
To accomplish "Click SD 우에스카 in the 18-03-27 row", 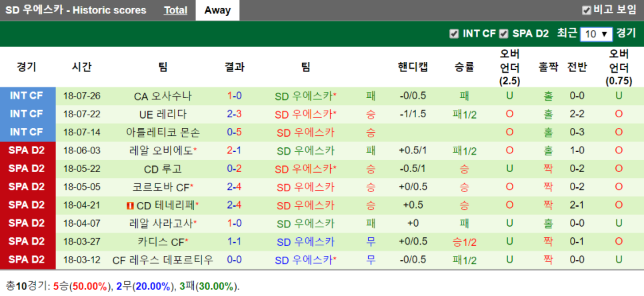I will click(305, 242).
